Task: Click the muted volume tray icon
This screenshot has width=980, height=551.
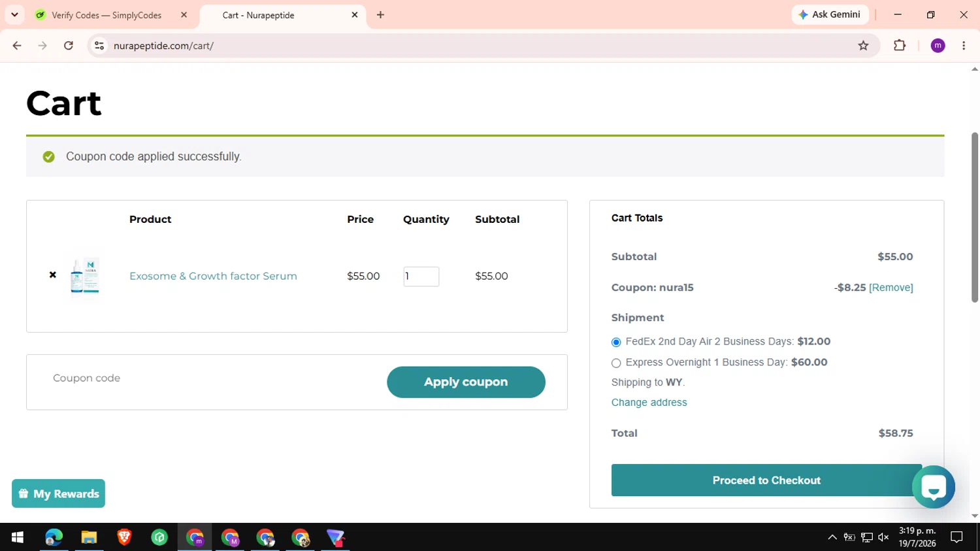Action: 884,537
